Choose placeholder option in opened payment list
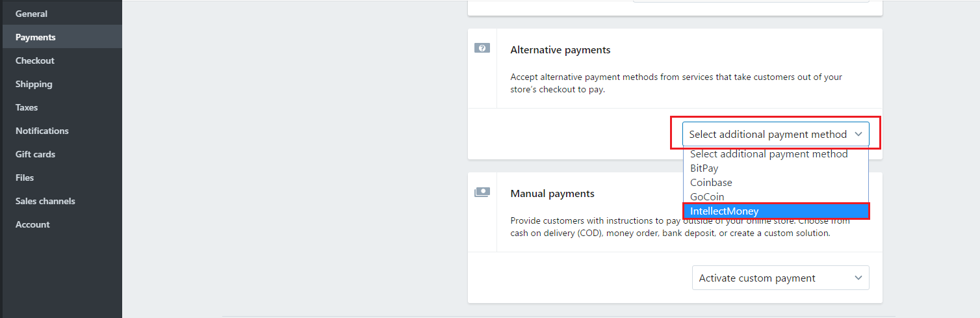 tap(769, 154)
